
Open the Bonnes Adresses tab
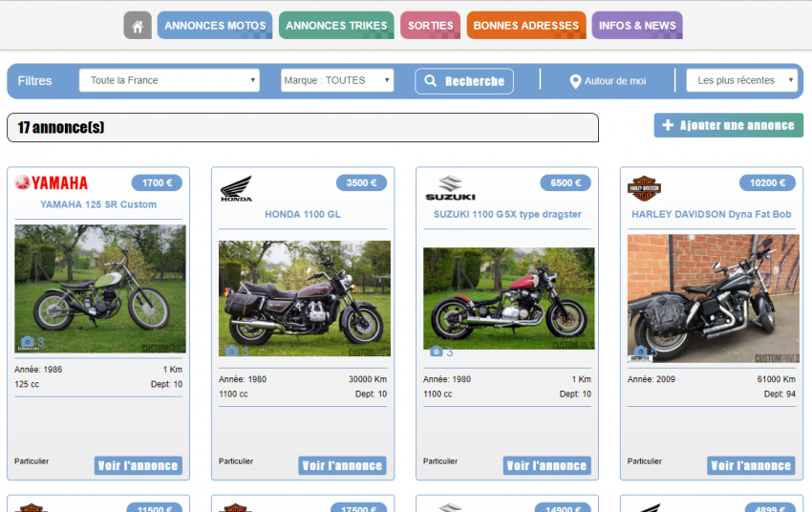[526, 26]
